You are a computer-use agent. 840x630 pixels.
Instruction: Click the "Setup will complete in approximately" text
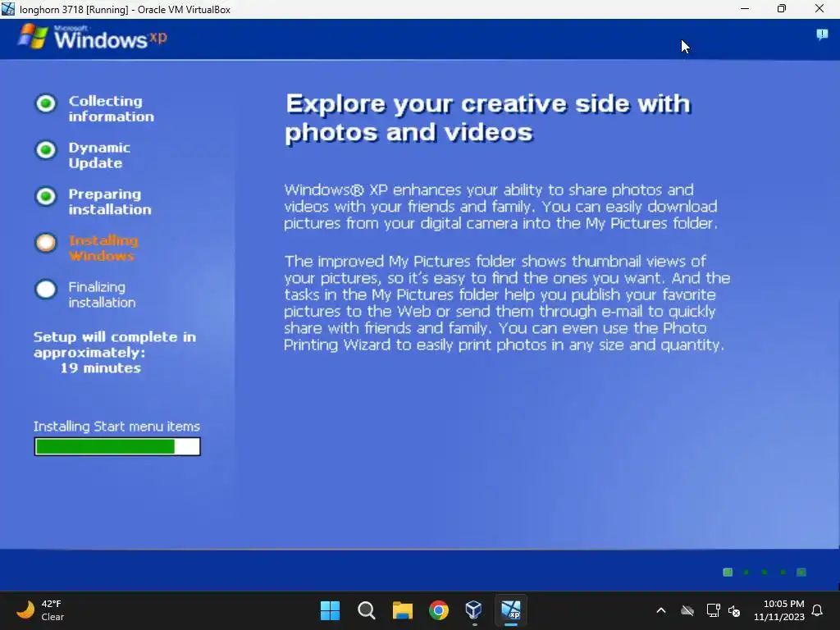115,345
